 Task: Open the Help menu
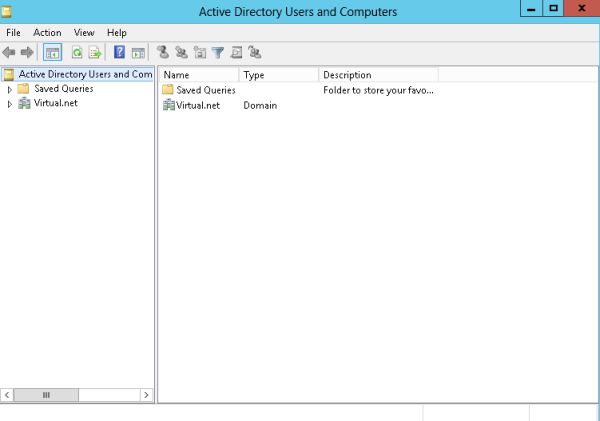117,33
